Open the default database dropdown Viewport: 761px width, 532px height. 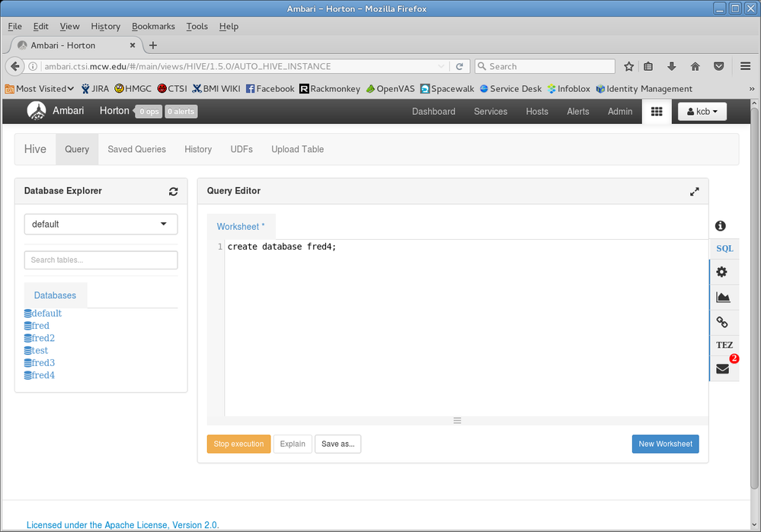click(101, 224)
